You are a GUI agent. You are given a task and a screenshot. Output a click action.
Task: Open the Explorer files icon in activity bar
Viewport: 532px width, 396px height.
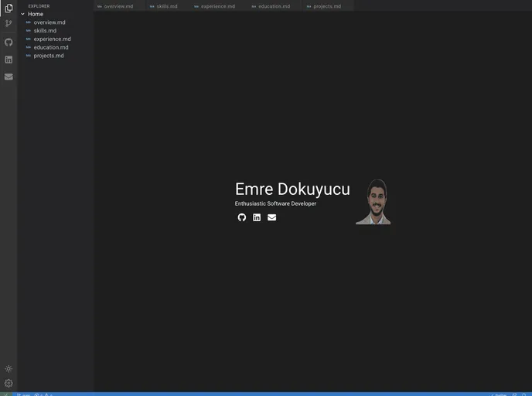pyautogui.click(x=9, y=8)
